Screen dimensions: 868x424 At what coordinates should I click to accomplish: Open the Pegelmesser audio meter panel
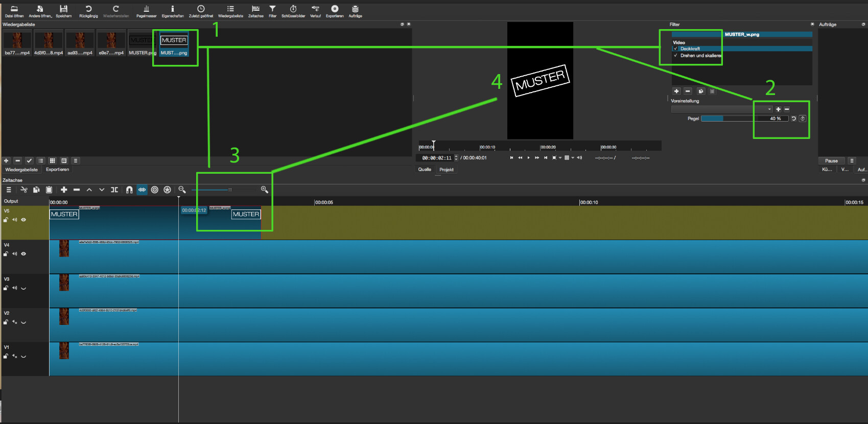pyautogui.click(x=146, y=11)
